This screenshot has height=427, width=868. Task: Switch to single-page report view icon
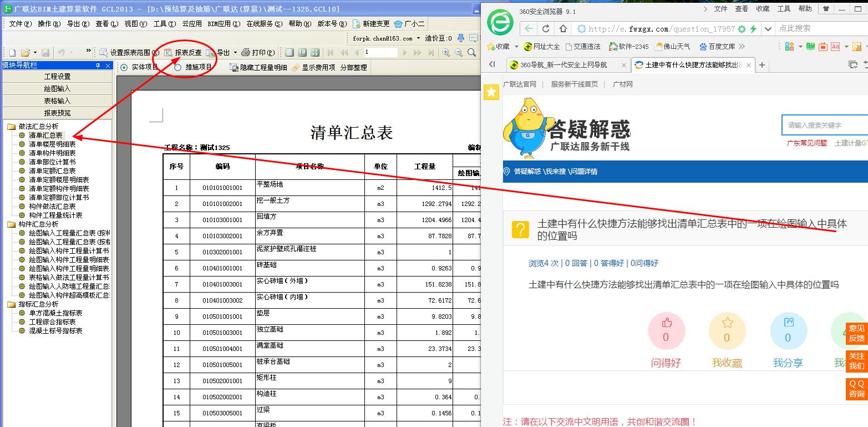[x=290, y=53]
